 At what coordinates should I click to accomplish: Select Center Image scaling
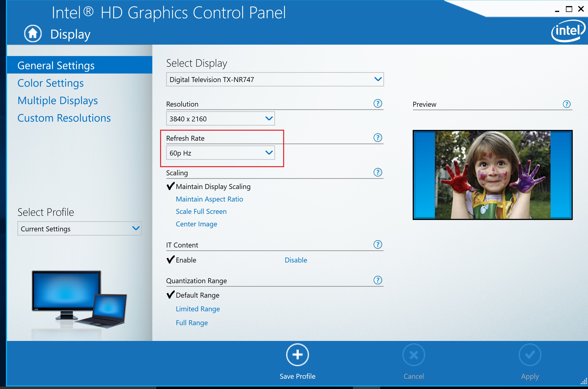(x=196, y=224)
